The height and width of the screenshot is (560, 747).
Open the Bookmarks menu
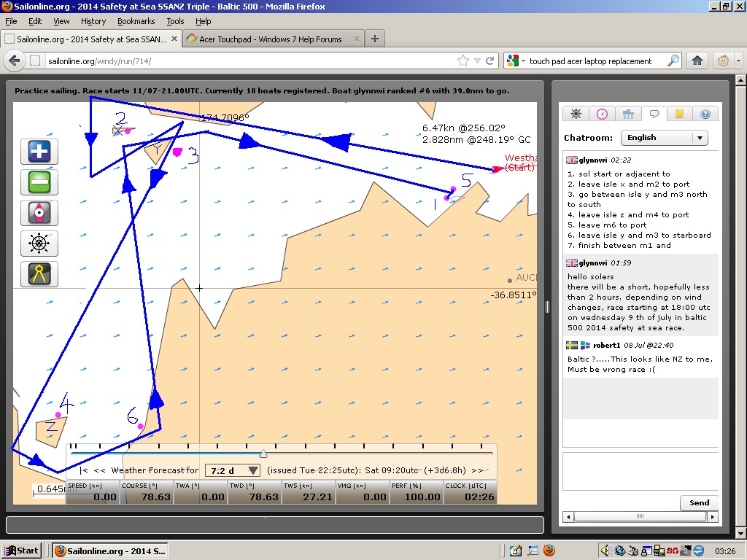[x=136, y=21]
